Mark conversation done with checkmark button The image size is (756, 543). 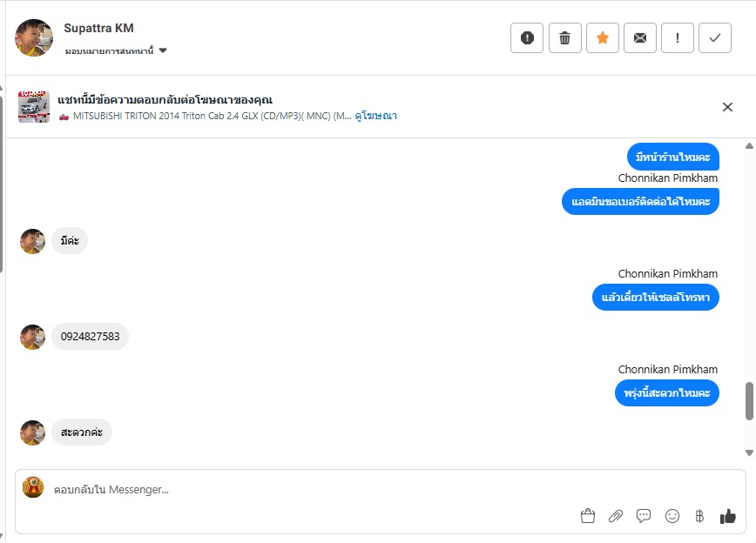click(x=715, y=38)
